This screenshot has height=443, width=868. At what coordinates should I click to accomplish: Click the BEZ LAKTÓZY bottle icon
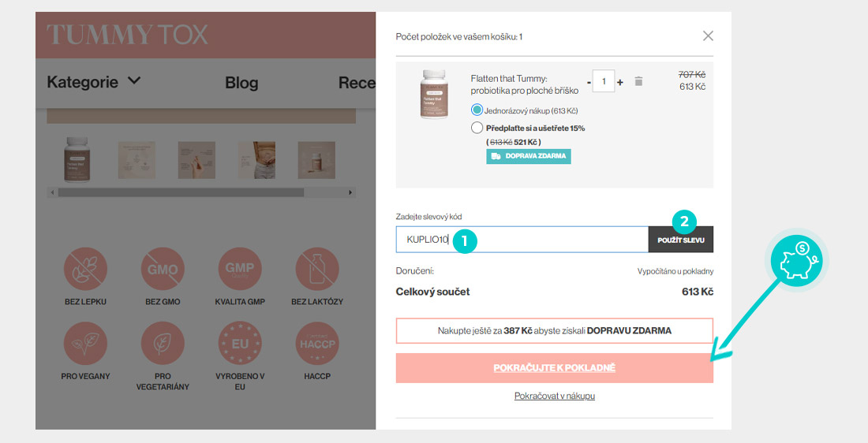pyautogui.click(x=317, y=269)
